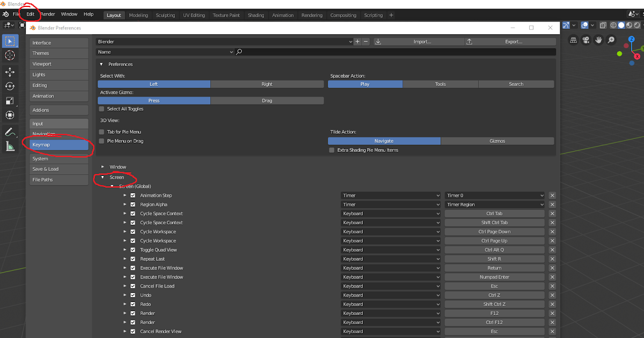The width and height of the screenshot is (644, 338).
Task: Select the Move tool in the toolbar
Action: click(x=10, y=71)
